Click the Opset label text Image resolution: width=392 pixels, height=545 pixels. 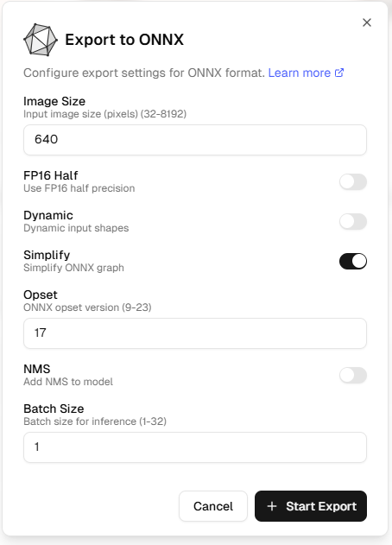click(x=41, y=295)
